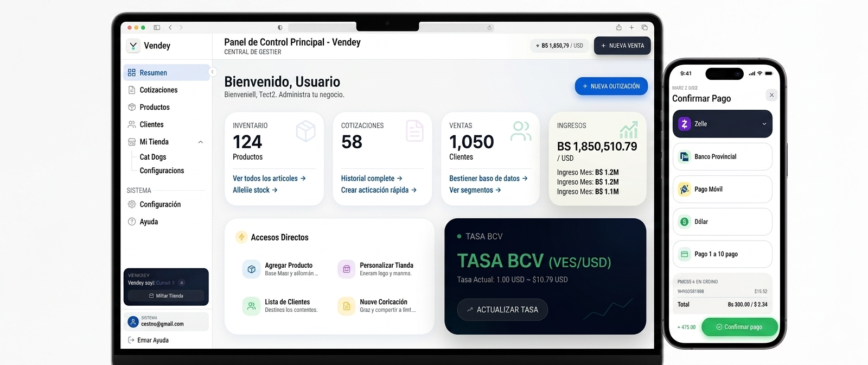Click the 475.00 amount on phone
The width and height of the screenshot is (868, 365).
click(687, 328)
